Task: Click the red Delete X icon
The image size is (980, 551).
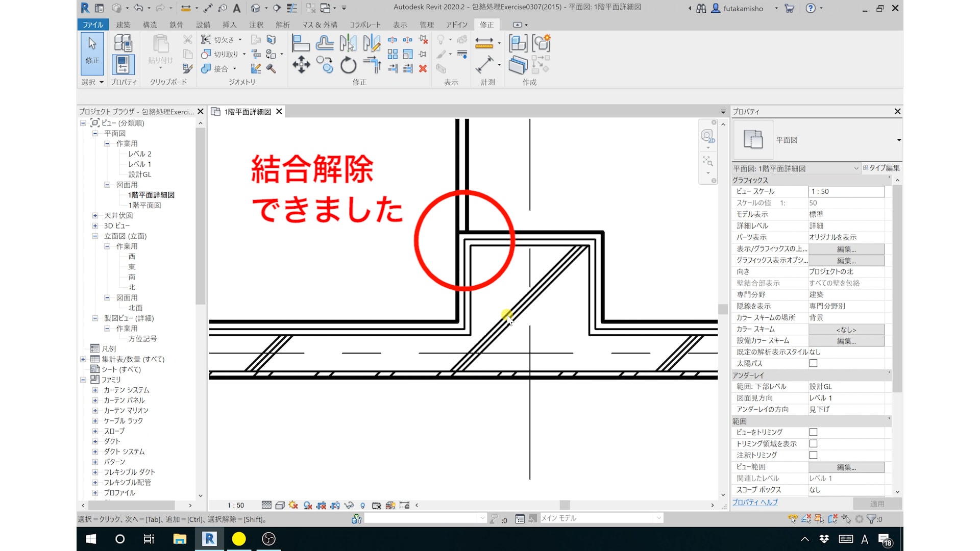Action: 423,68
